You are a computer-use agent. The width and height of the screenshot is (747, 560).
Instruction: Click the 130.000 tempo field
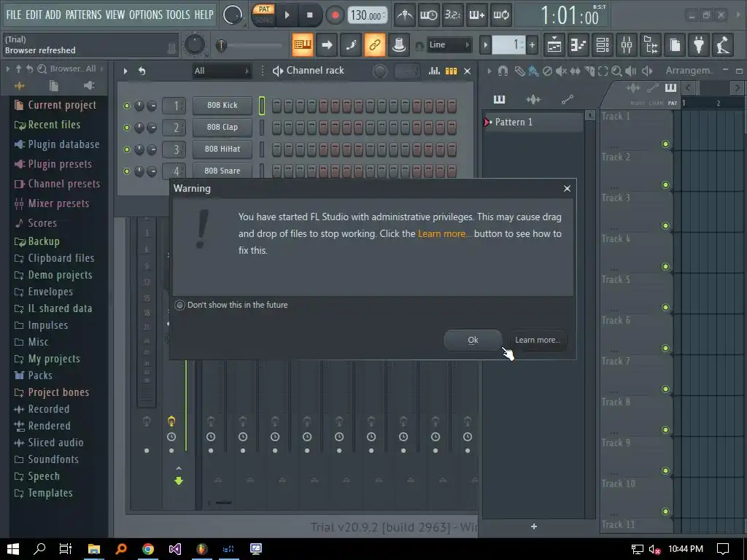point(366,15)
